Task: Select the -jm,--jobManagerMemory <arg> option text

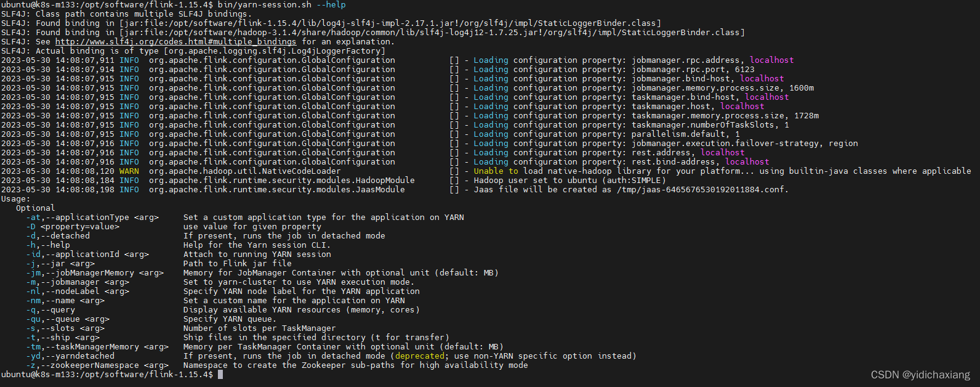Action: coord(95,273)
